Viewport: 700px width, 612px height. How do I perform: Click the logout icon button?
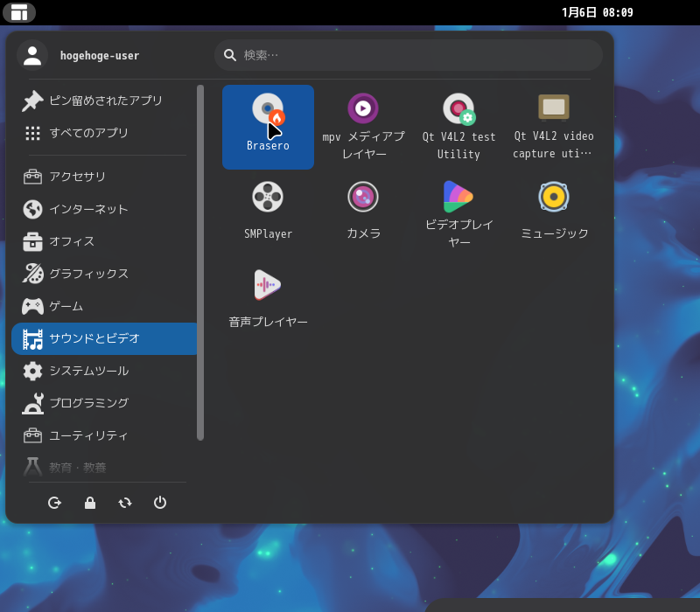coord(54,503)
